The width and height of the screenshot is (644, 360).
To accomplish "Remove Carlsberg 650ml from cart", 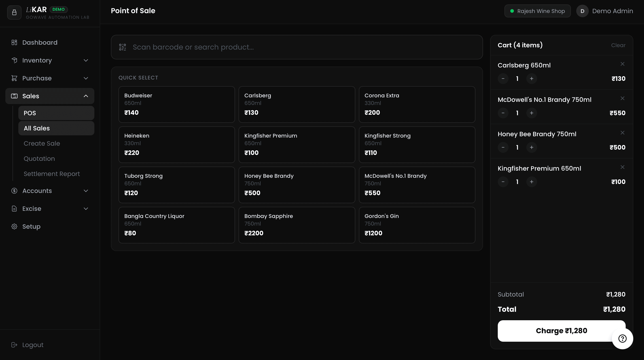I will 622,64.
